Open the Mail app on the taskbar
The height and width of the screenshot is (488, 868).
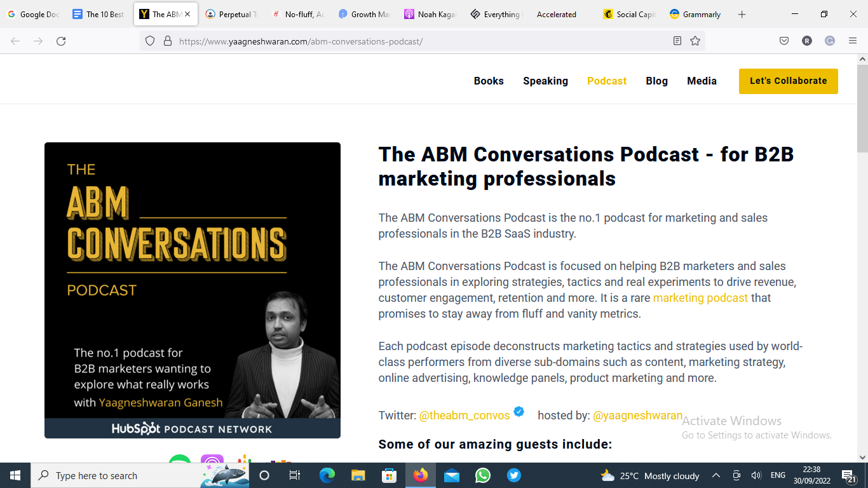point(452,475)
